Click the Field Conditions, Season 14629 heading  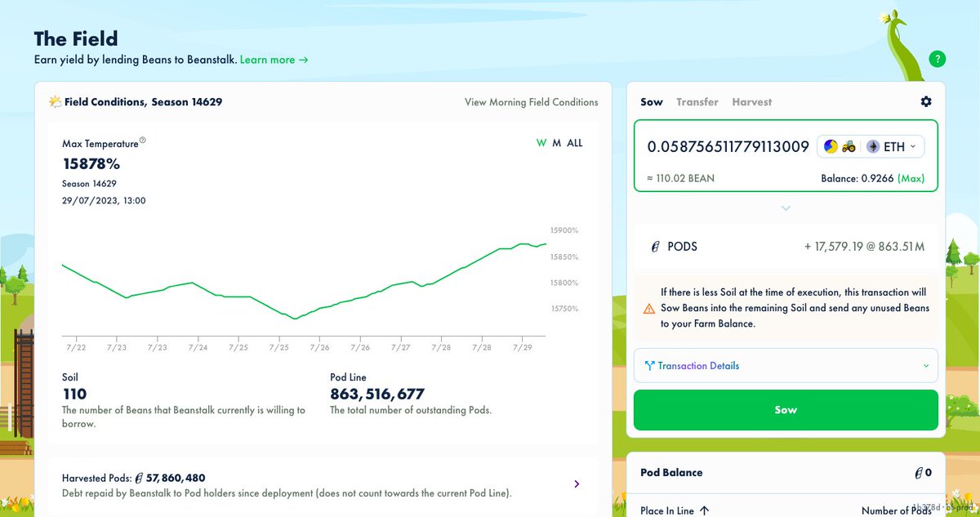click(144, 102)
